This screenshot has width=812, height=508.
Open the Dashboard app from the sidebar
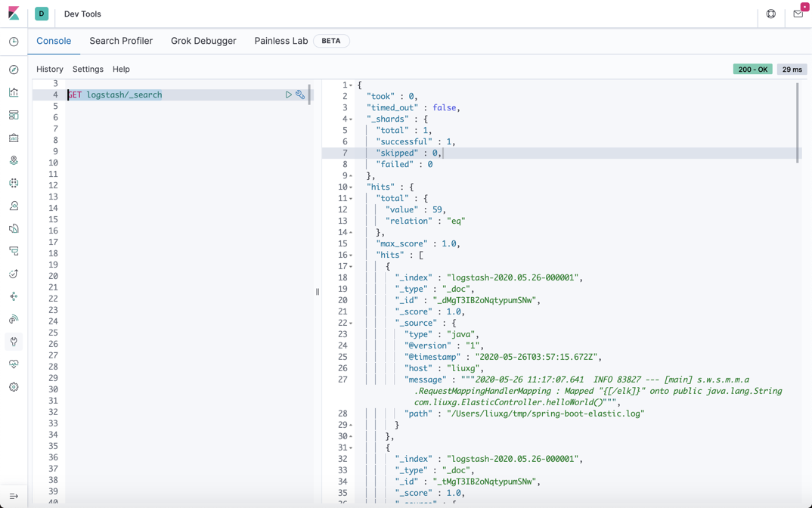13,115
